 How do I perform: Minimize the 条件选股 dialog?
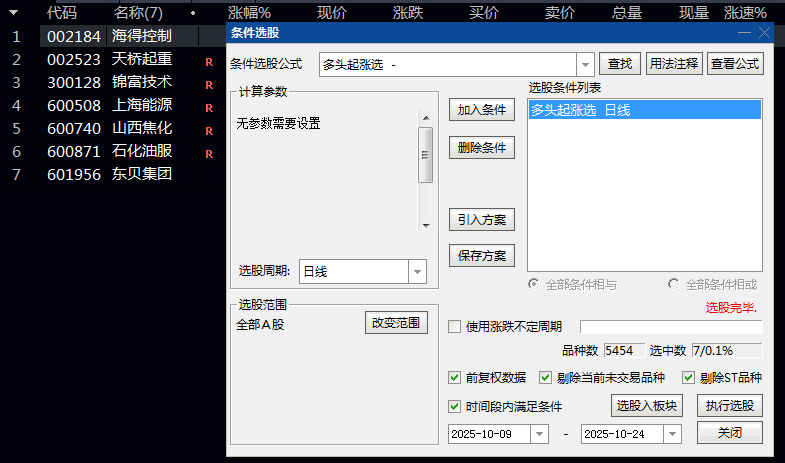tap(744, 33)
